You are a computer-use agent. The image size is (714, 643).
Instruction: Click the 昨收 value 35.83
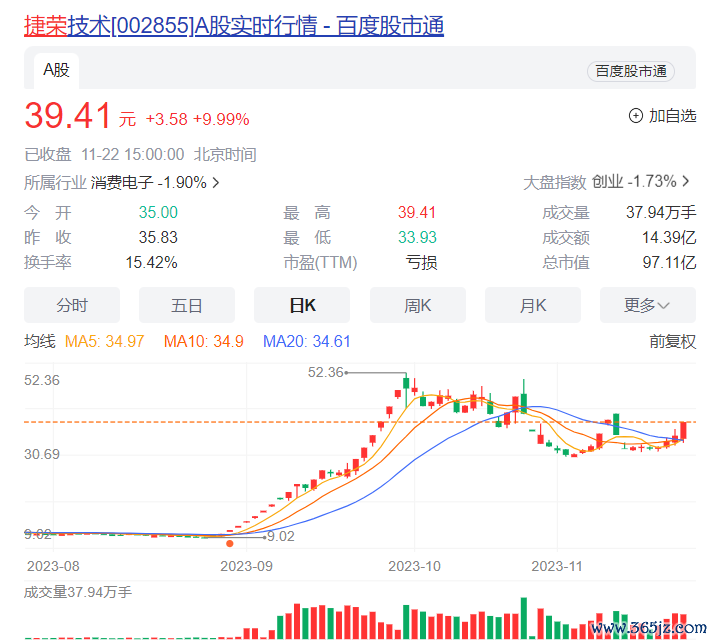click(158, 238)
